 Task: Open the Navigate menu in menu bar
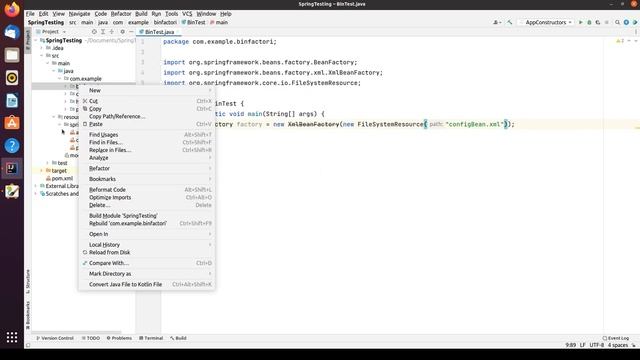point(79,14)
